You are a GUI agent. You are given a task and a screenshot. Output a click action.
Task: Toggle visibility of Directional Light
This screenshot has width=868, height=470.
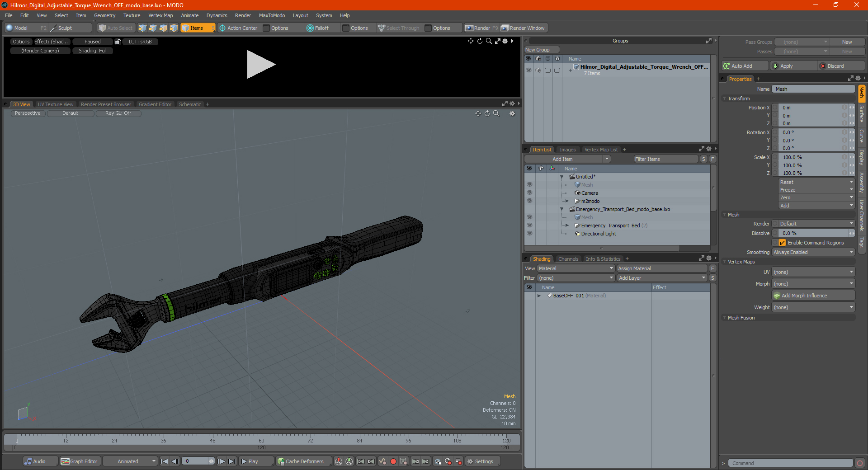(529, 234)
